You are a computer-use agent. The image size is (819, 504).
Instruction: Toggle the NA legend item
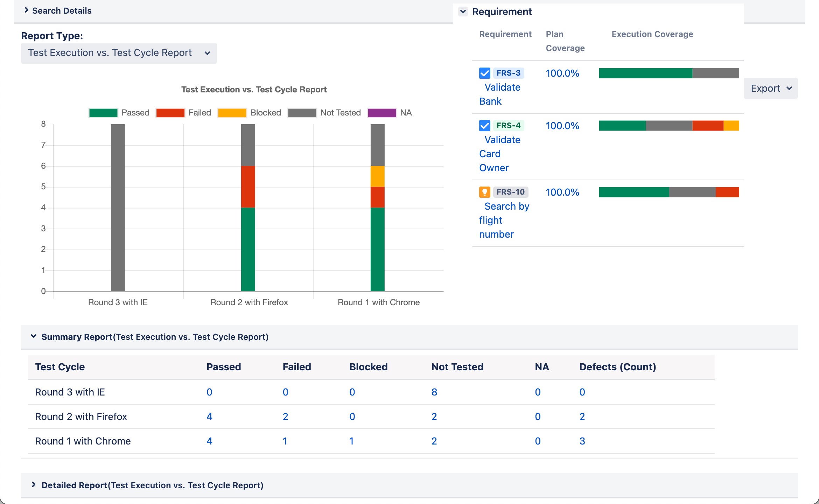click(x=390, y=113)
